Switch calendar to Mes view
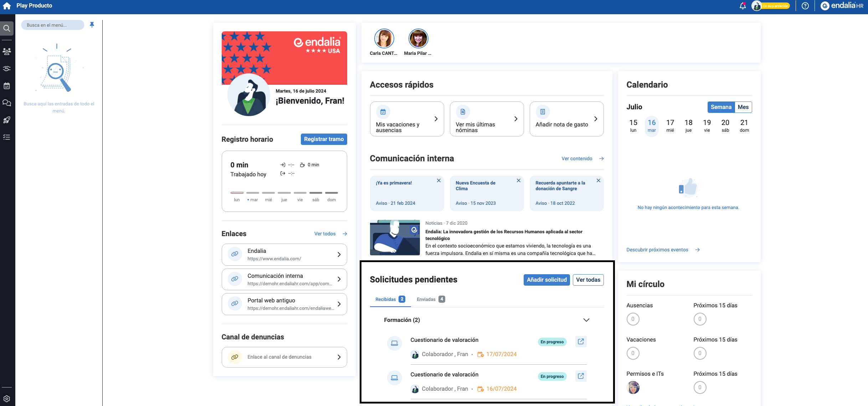The height and width of the screenshot is (406, 868). pos(743,107)
